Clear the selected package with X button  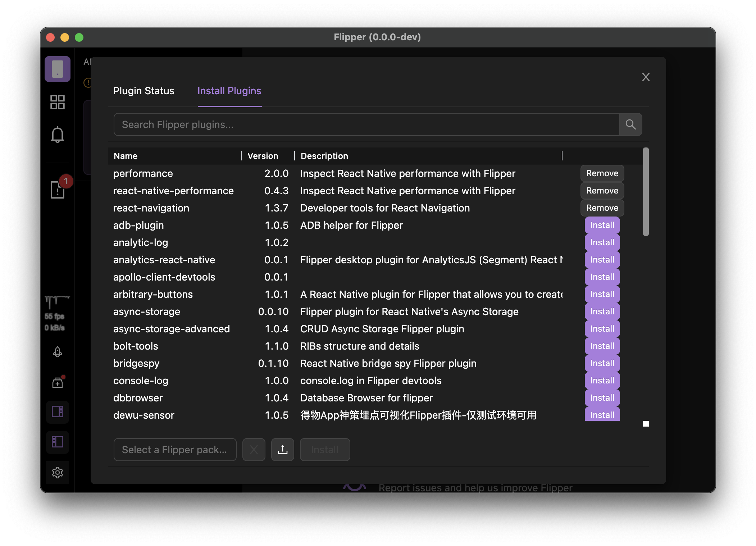click(254, 450)
